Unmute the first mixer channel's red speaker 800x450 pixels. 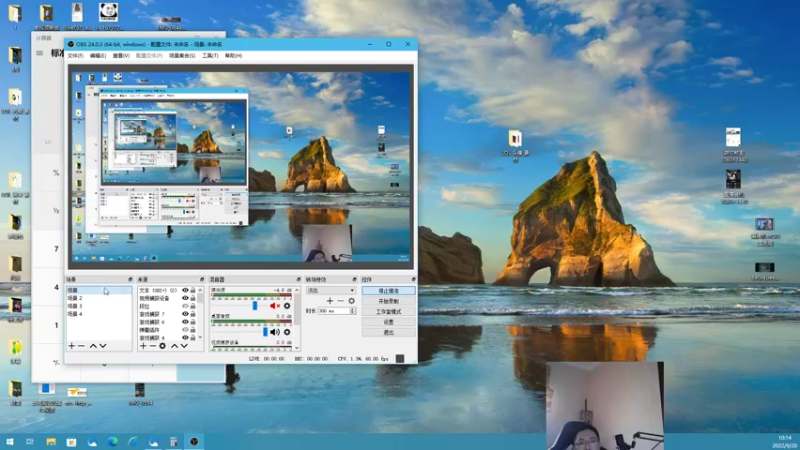point(275,306)
